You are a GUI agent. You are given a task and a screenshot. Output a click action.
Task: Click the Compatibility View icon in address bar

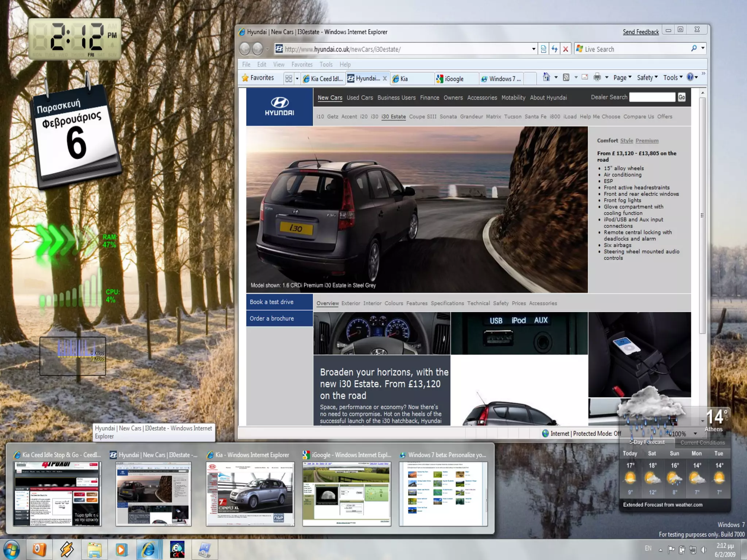click(x=543, y=49)
